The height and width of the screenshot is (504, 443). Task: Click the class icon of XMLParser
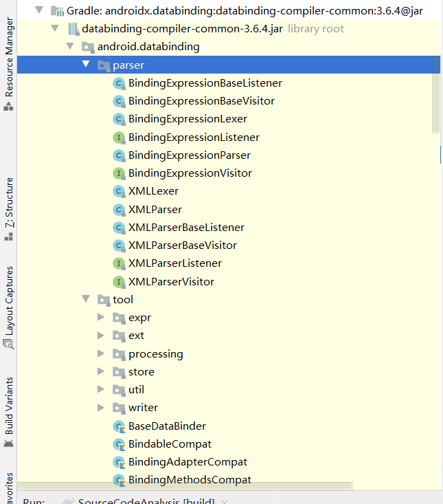(119, 210)
